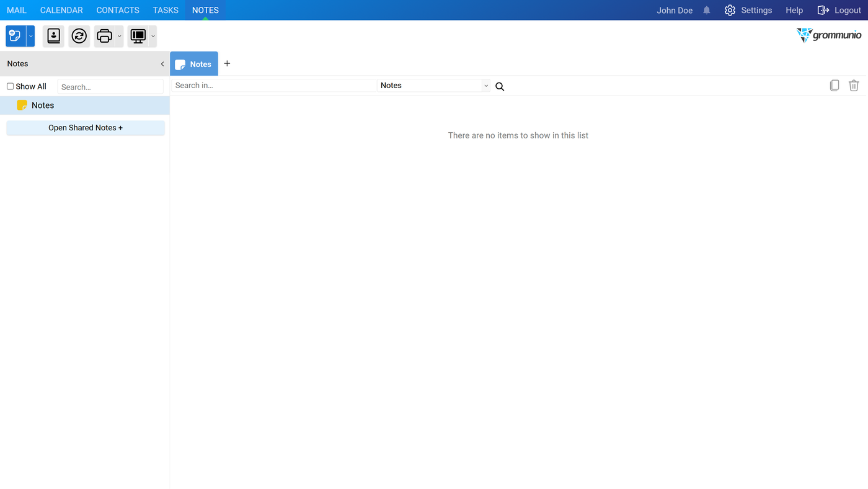Select the Notes folder in tree
Screen dimensions: 868x489
coord(85,105)
